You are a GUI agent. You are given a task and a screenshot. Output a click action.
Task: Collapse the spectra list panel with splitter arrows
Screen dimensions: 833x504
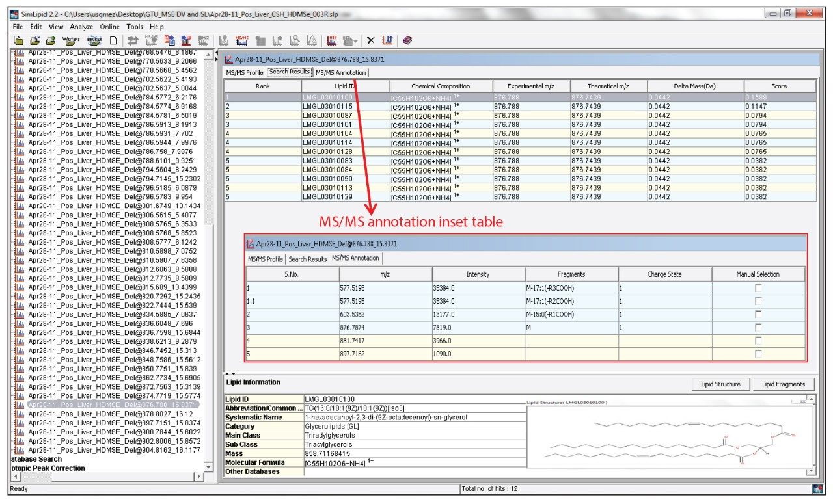(217, 54)
